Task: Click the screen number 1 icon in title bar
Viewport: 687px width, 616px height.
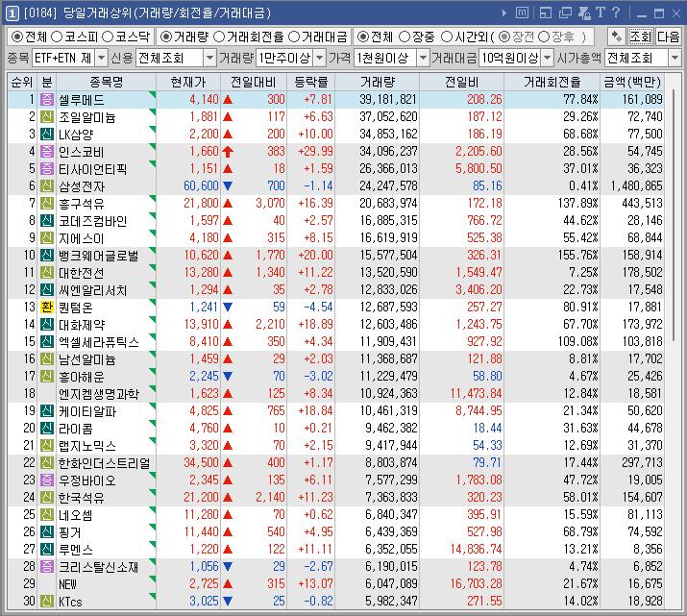Action: (12, 13)
